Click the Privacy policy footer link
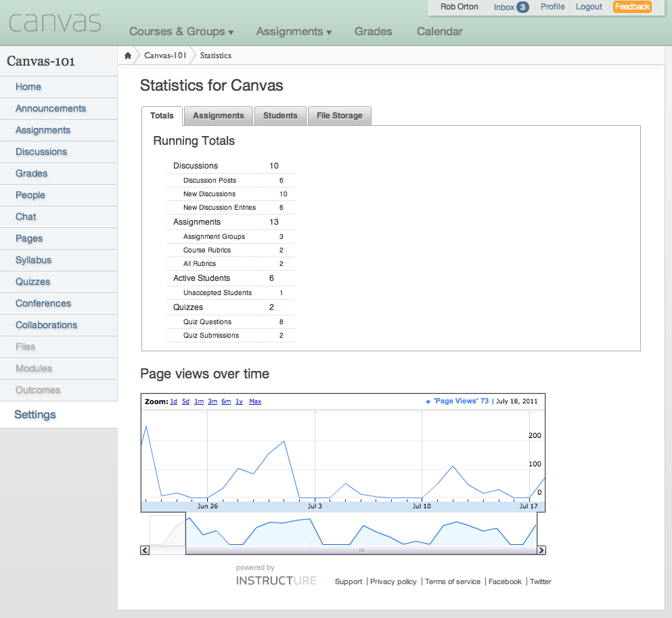Image resolution: width=672 pixels, height=618 pixels. tap(393, 581)
